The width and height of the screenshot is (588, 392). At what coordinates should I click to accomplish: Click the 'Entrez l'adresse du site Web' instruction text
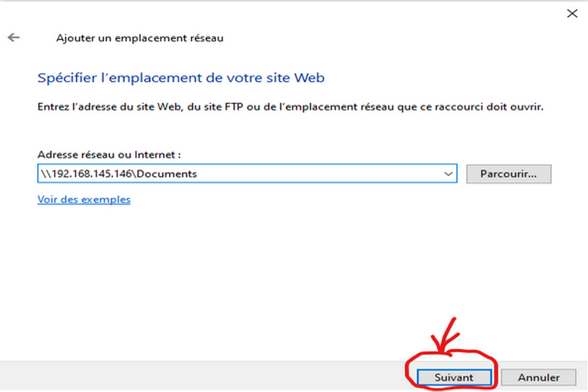pos(290,107)
